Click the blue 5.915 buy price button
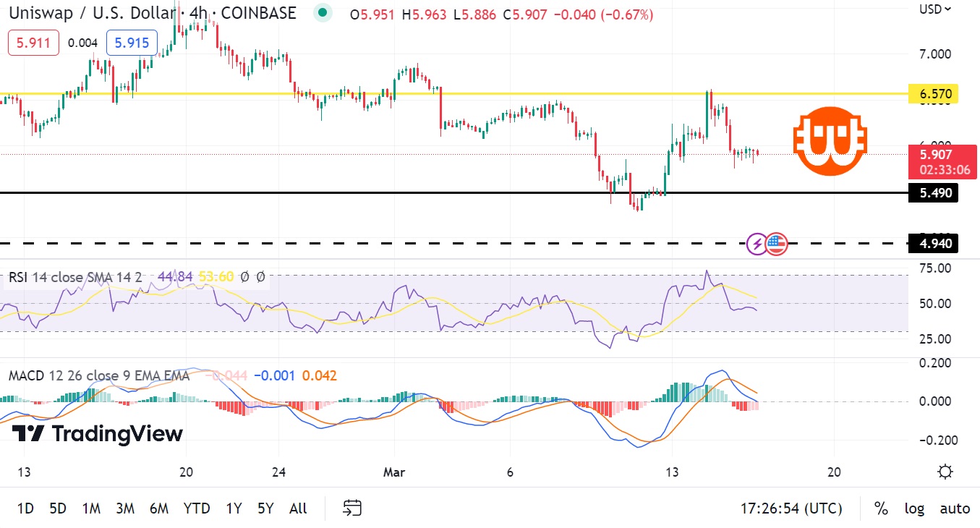The height and width of the screenshot is (528, 980). (x=132, y=43)
